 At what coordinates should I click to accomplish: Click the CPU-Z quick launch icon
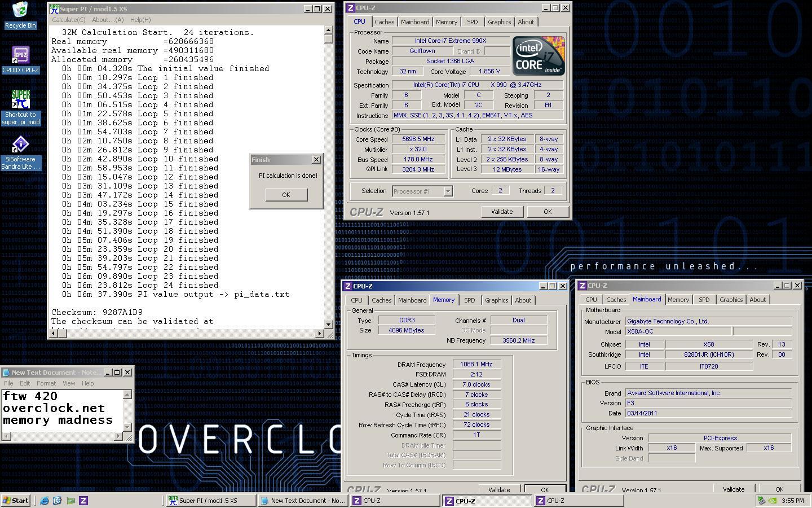point(83,501)
